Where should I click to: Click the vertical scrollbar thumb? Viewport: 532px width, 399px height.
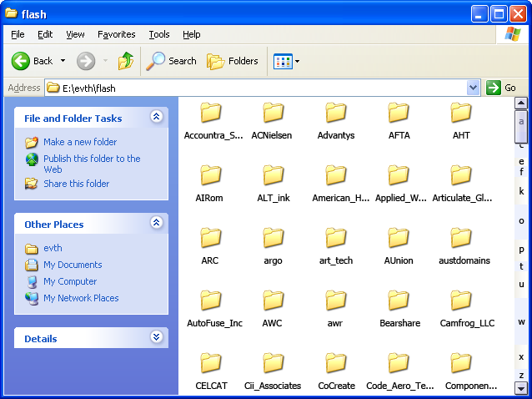[x=521, y=127]
